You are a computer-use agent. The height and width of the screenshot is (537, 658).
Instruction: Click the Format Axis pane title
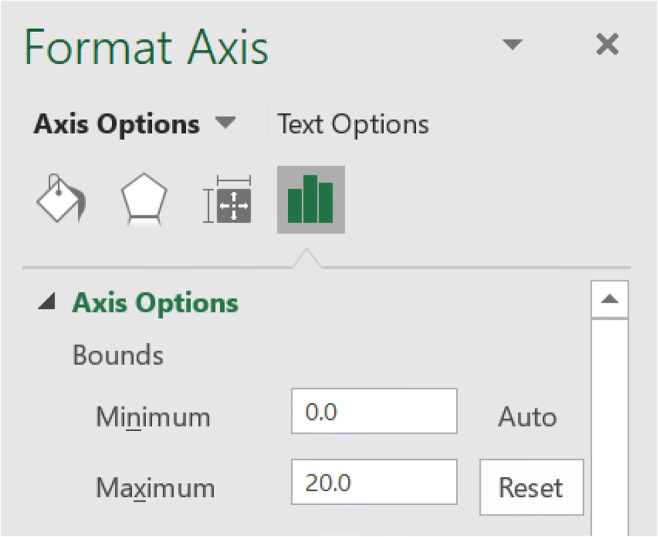click(146, 47)
